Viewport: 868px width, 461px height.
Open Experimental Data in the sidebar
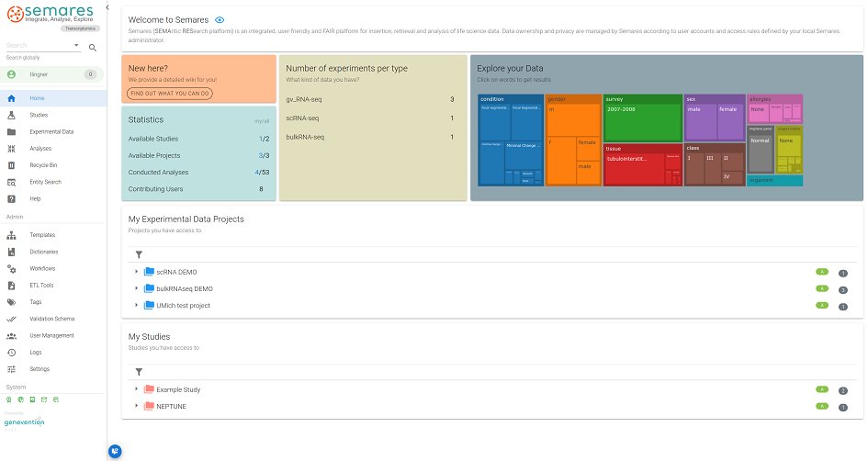51,132
